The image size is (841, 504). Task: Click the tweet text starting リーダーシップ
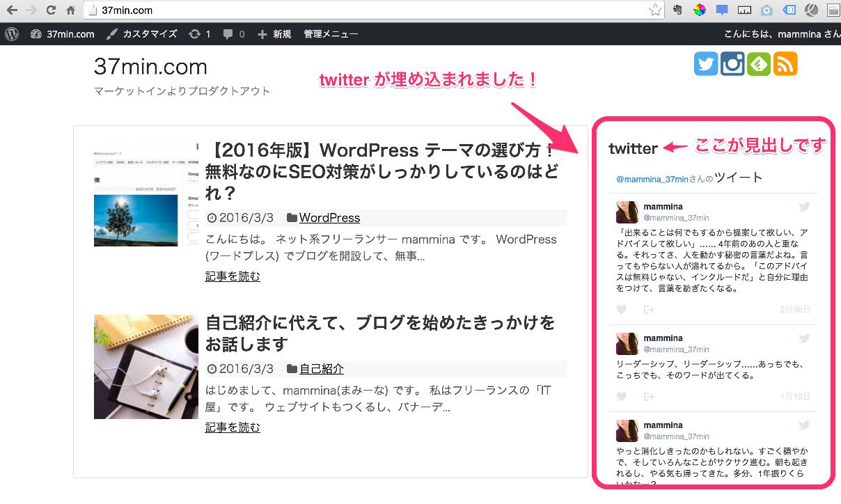[710, 370]
